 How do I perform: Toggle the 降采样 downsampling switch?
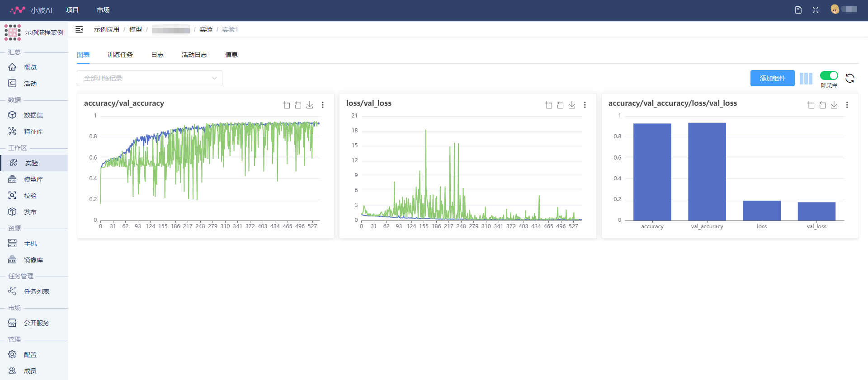[829, 75]
